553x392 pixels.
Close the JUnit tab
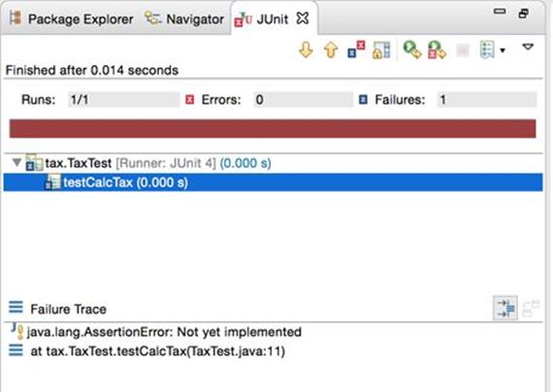point(303,18)
